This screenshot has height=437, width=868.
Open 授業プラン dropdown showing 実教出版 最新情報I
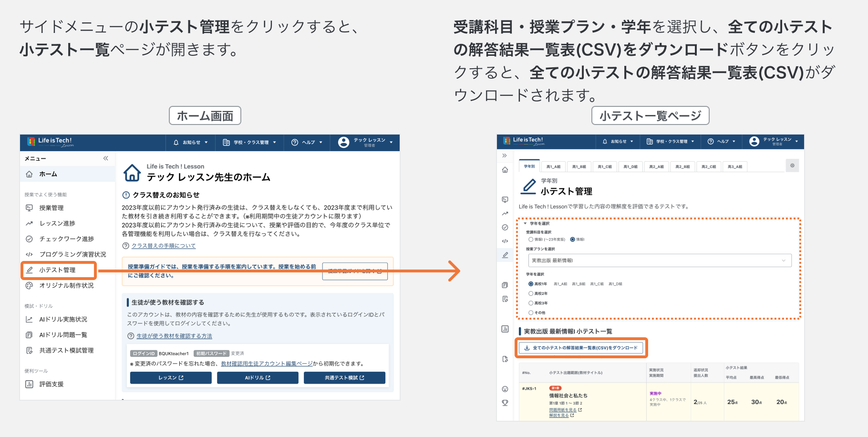[x=660, y=260]
